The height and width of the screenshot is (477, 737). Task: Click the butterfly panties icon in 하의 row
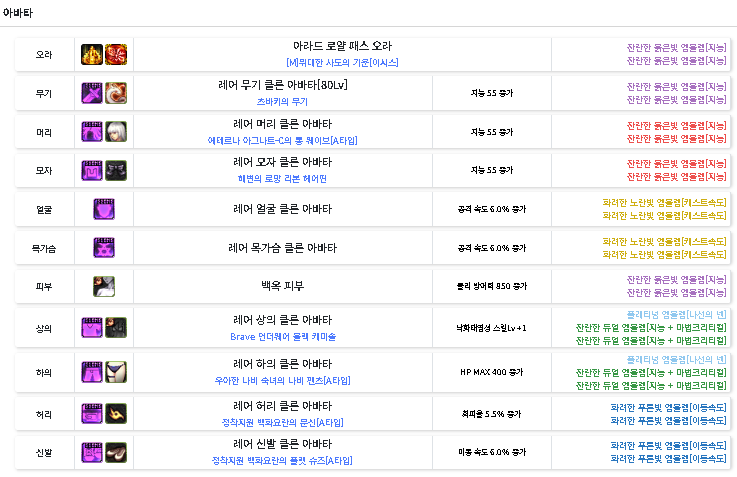point(115,372)
